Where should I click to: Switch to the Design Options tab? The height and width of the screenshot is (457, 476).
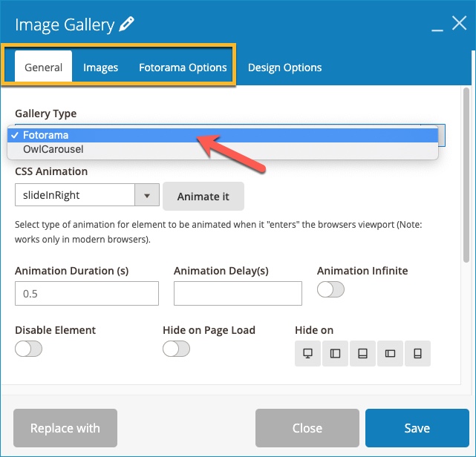(x=284, y=68)
